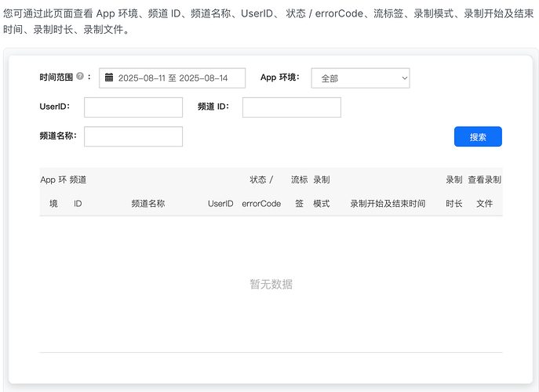Click the 暂无数据 empty table placeholder
This screenshot has height=392, width=539.
[271, 284]
